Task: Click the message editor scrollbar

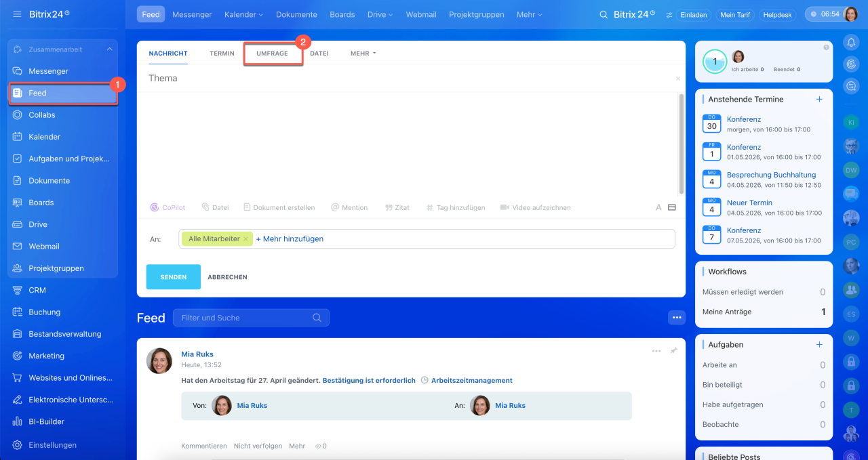Action: click(x=681, y=142)
